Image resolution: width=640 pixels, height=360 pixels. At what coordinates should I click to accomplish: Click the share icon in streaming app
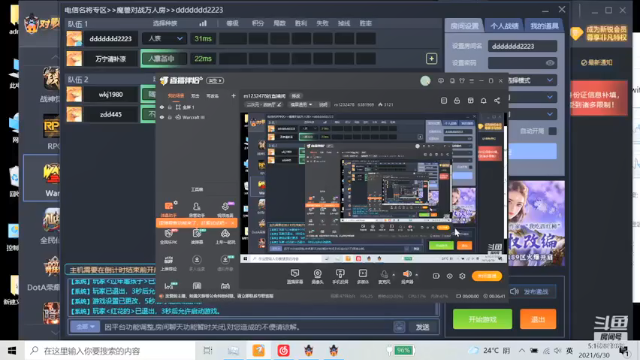[x=497, y=101]
